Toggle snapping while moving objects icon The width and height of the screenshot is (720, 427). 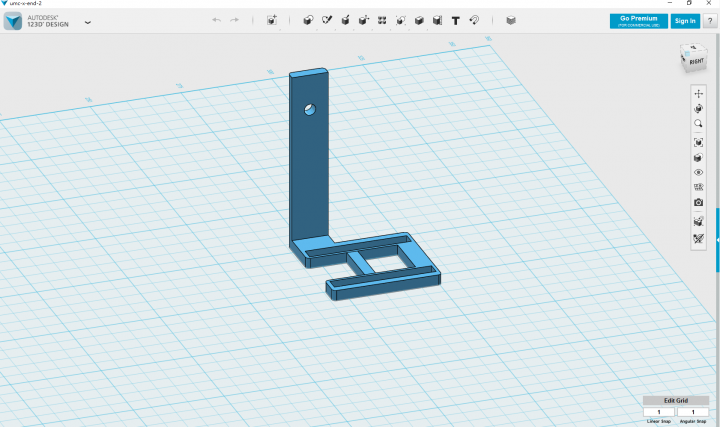(698, 222)
